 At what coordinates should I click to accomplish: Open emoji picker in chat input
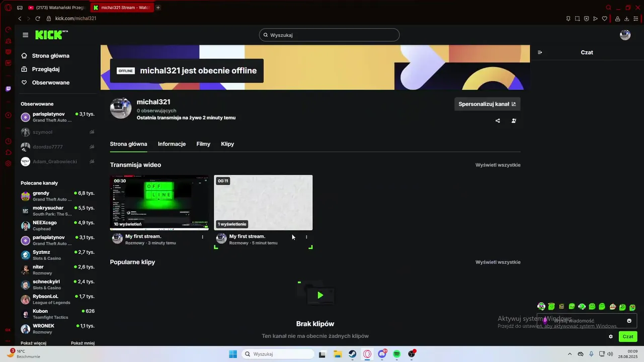pos(629,321)
